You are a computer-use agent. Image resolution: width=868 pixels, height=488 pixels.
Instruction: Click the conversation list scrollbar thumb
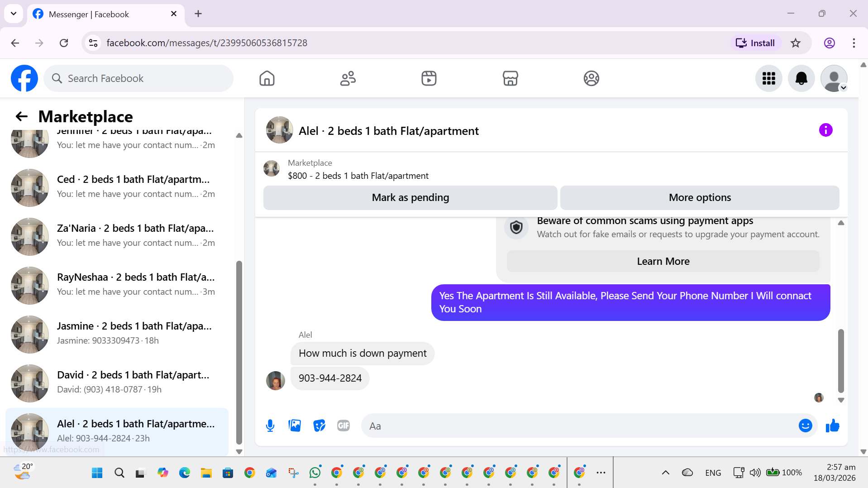(x=239, y=353)
